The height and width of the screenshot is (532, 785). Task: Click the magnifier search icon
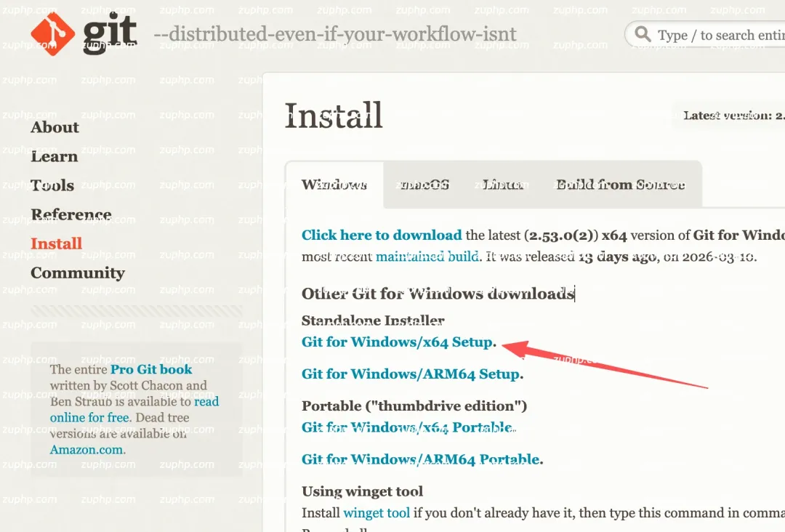[643, 34]
